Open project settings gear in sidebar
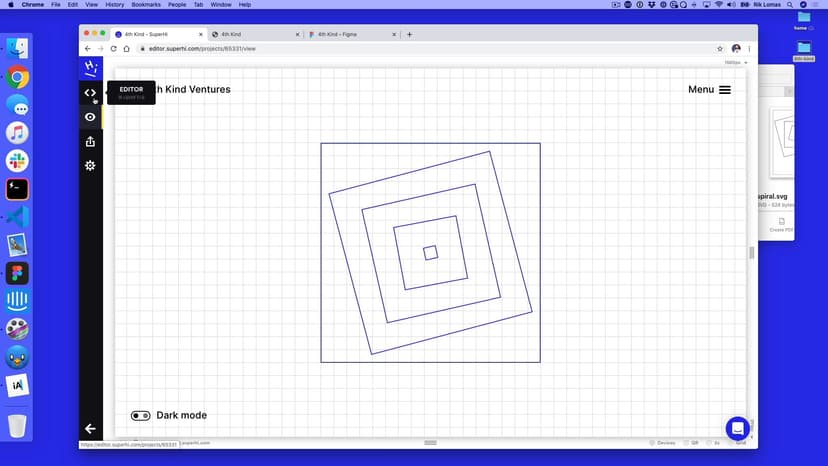 90,165
